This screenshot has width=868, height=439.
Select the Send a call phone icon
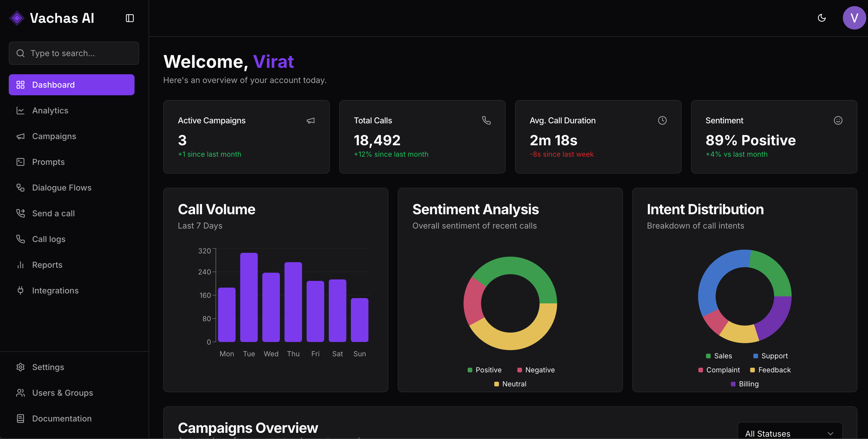(x=20, y=213)
